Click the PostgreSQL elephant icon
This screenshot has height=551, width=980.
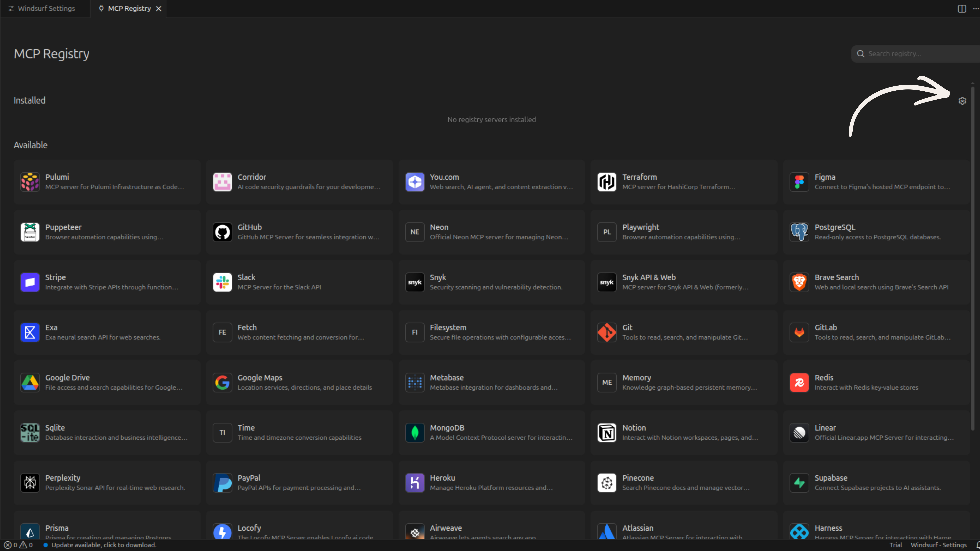799,232
